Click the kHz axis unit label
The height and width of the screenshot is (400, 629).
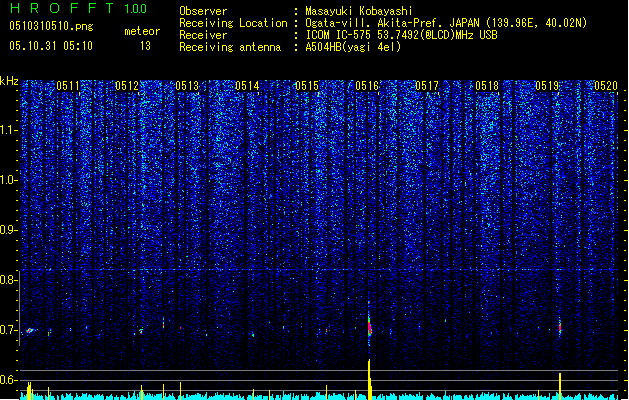[9, 81]
